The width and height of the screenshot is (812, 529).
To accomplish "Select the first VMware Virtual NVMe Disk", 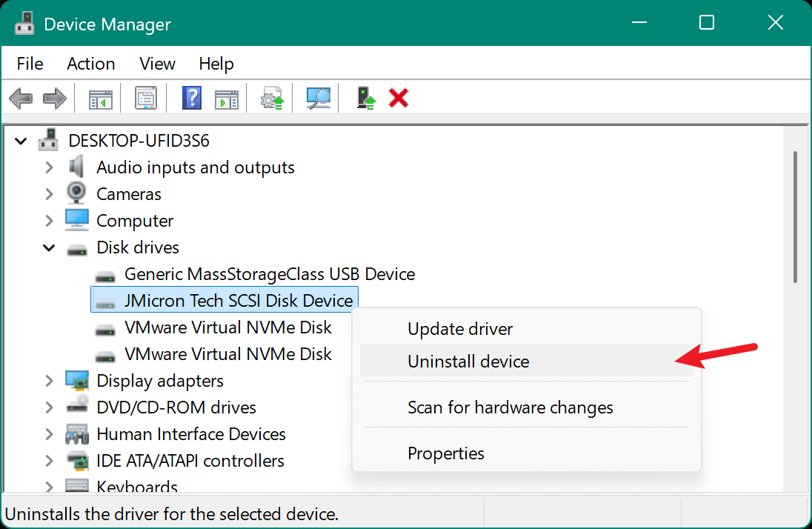I will (x=228, y=327).
